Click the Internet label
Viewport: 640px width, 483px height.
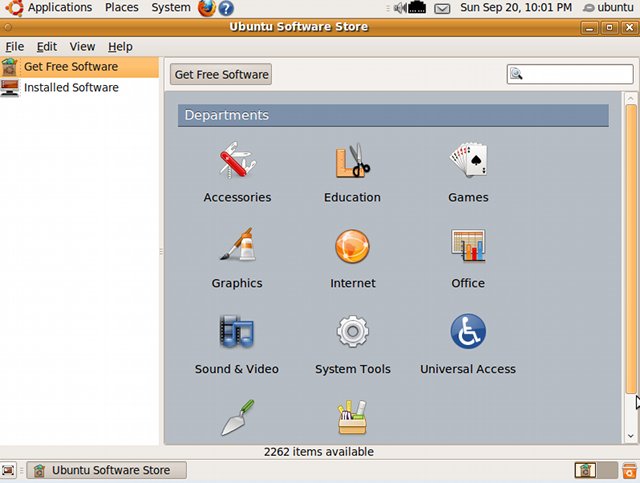(353, 283)
